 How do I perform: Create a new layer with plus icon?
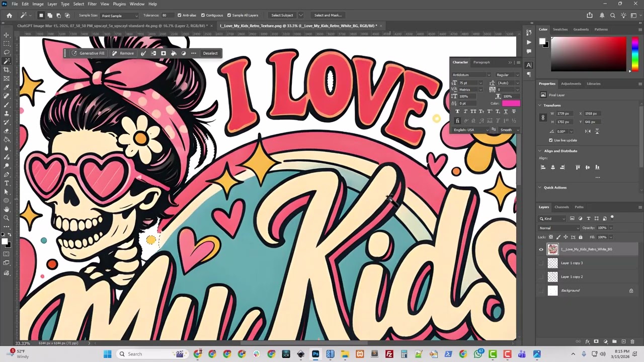pos(623,341)
